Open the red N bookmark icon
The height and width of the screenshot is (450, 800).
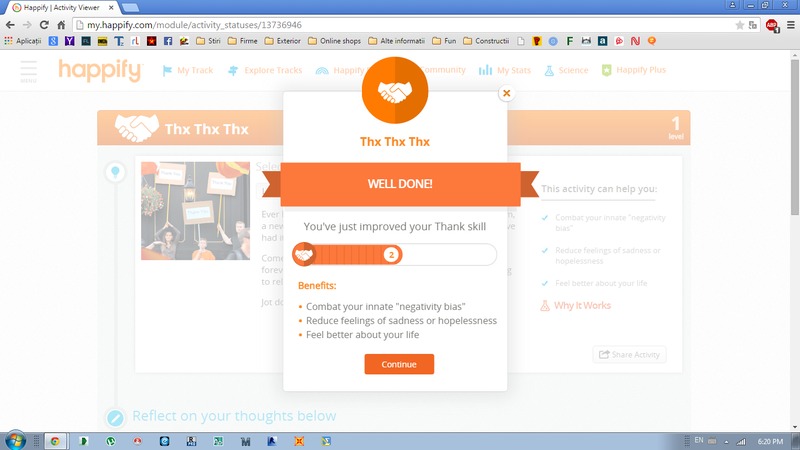[x=635, y=41]
